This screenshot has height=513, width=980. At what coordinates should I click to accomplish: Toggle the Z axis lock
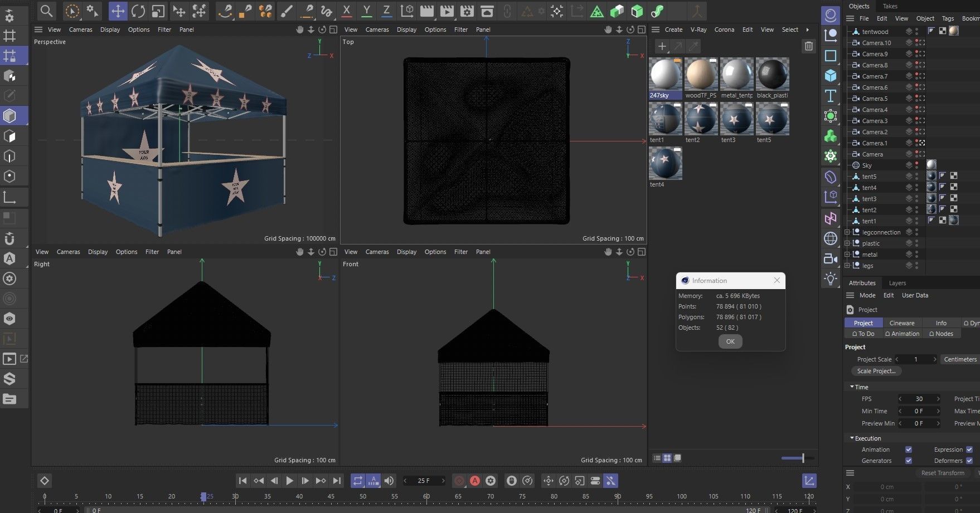click(386, 11)
